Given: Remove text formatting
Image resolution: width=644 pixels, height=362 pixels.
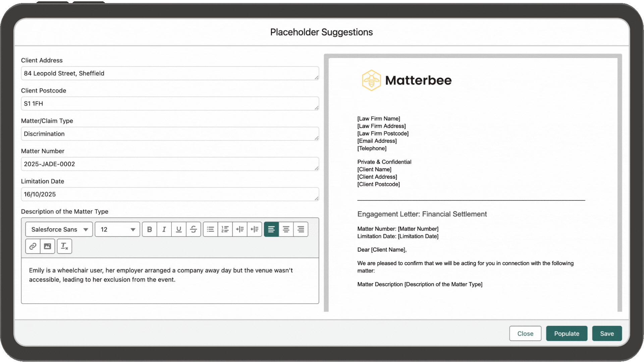Looking at the screenshot, I should coord(64,246).
